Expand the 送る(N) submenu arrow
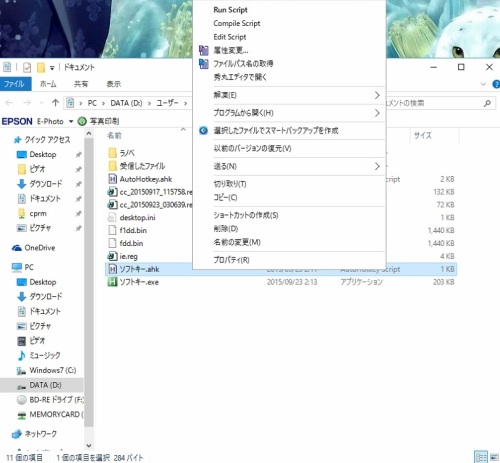The height and width of the screenshot is (463, 500). pyautogui.click(x=377, y=166)
